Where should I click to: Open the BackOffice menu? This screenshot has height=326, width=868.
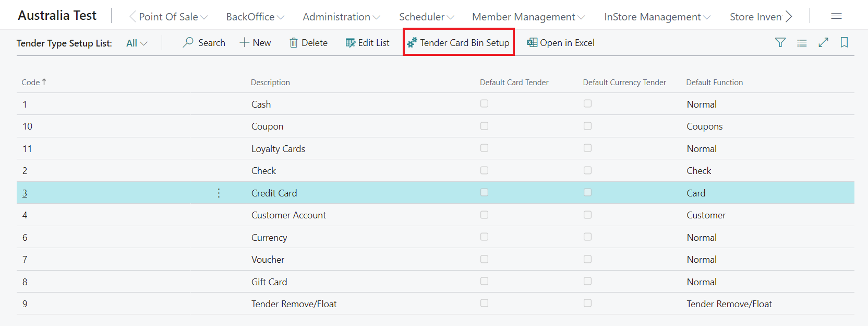coord(255,17)
